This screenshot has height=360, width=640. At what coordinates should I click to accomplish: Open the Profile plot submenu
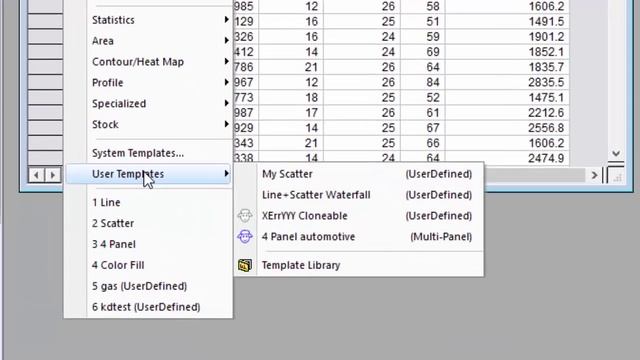149,82
